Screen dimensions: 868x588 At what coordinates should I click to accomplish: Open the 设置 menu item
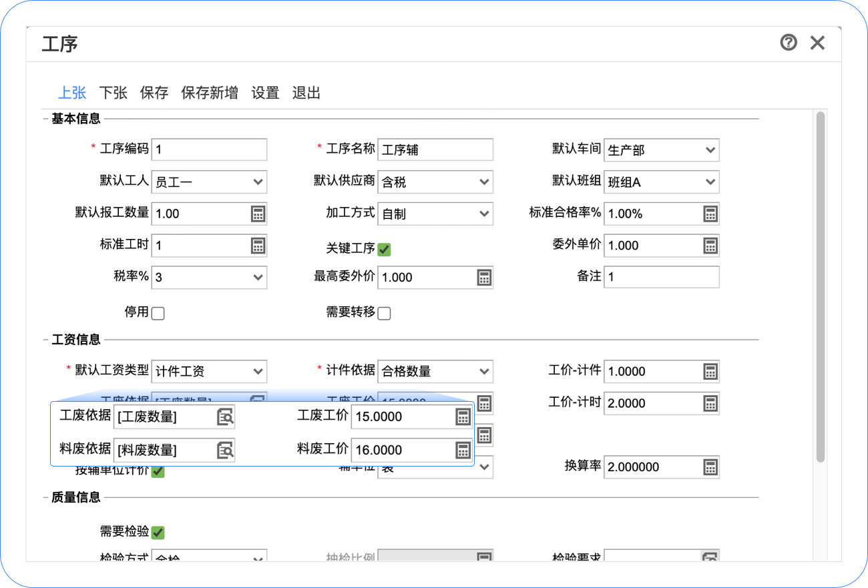(265, 93)
